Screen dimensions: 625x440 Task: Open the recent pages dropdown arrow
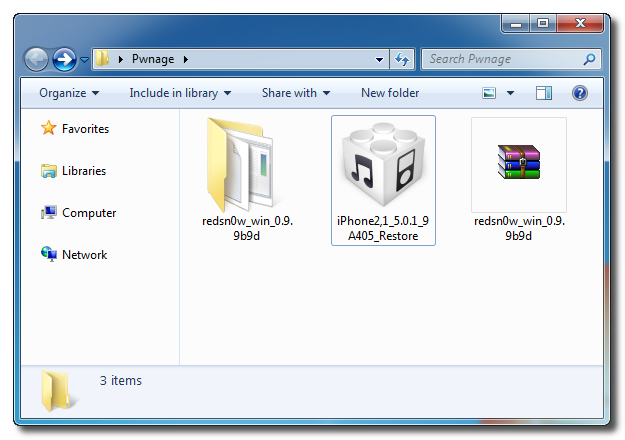84,60
